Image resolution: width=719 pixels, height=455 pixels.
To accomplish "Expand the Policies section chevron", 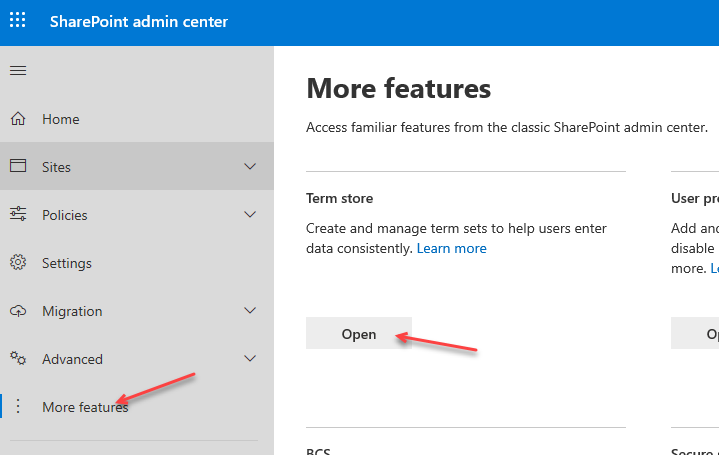I will point(250,215).
